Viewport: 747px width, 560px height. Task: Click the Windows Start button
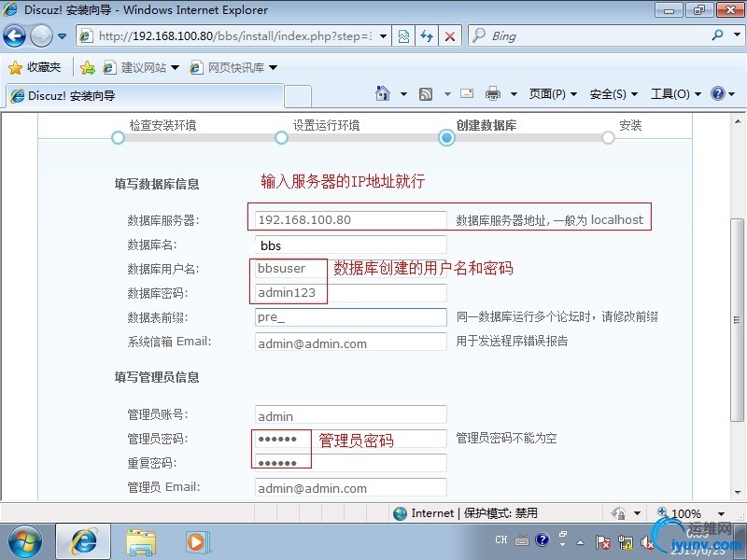[x=25, y=541]
